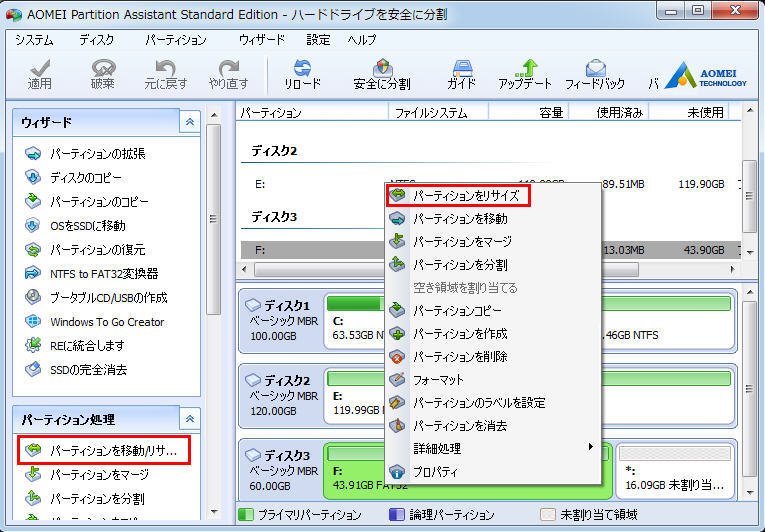Sort by 使用済み column header
The width and height of the screenshot is (765, 532).
tap(609, 113)
